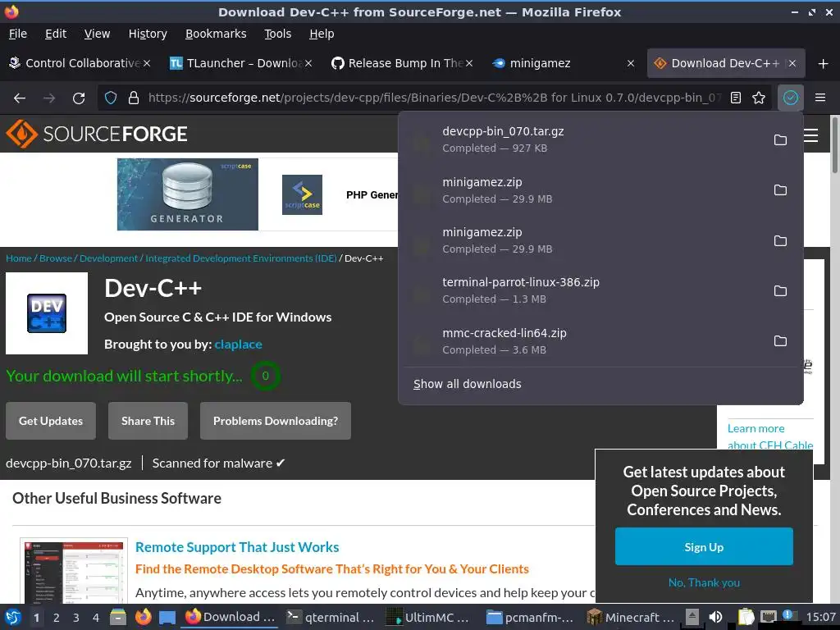This screenshot has width=840, height=630.
Task: Open Remote Support That Just Works link
Action: (237, 547)
